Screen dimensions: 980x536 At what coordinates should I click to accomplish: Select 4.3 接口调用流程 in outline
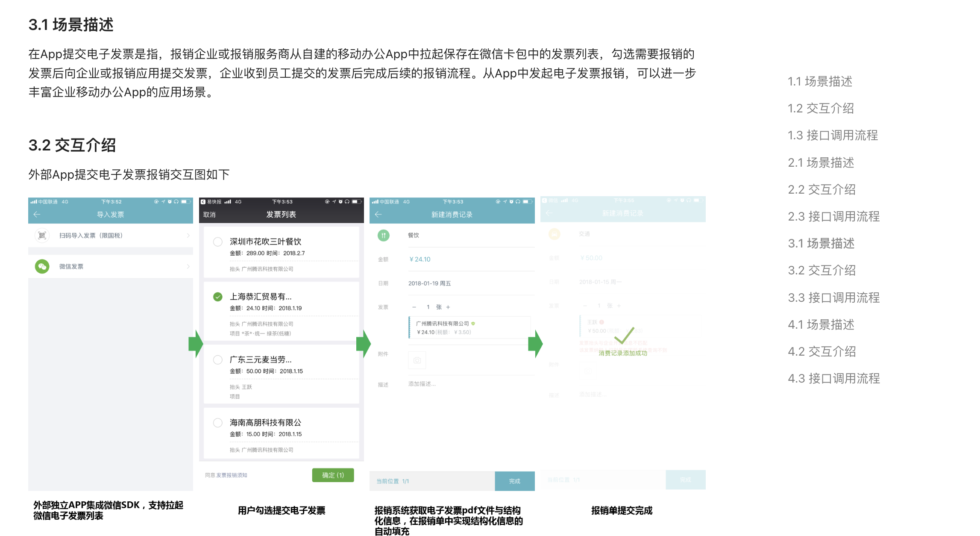click(x=833, y=378)
